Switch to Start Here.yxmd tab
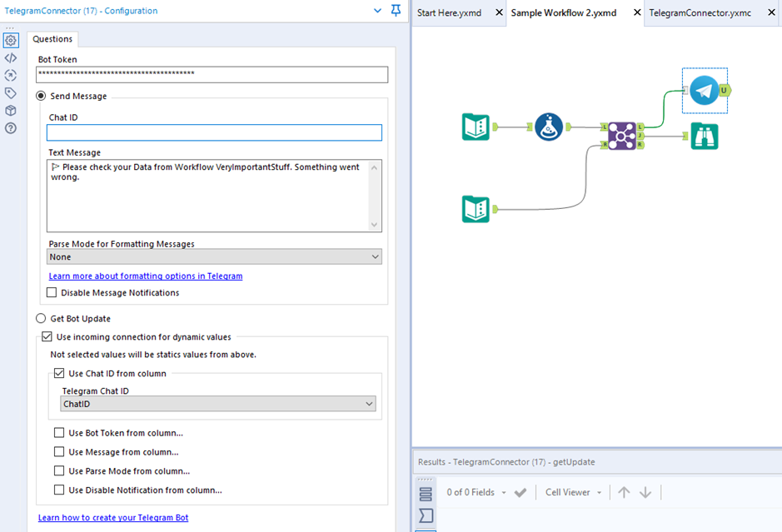 coord(450,13)
